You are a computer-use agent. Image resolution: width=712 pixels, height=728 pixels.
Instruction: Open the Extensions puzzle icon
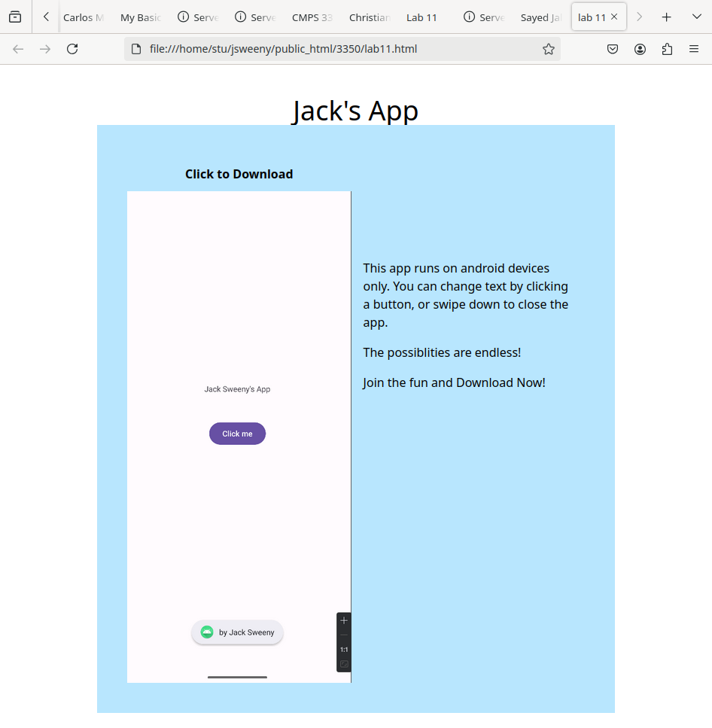[667, 49]
